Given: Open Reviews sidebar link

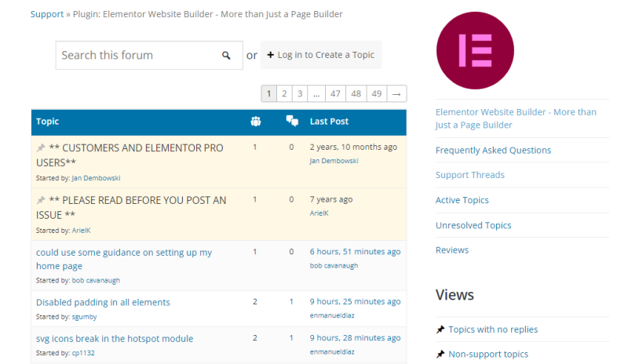Looking at the screenshot, I should [x=452, y=250].
